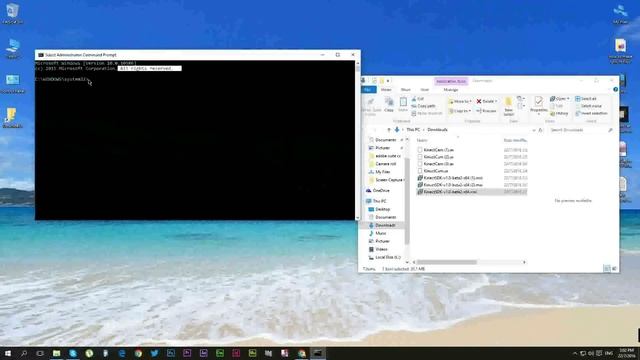The width and height of the screenshot is (640, 360).
Task: Open Twitter from the taskbar
Action: point(154,353)
